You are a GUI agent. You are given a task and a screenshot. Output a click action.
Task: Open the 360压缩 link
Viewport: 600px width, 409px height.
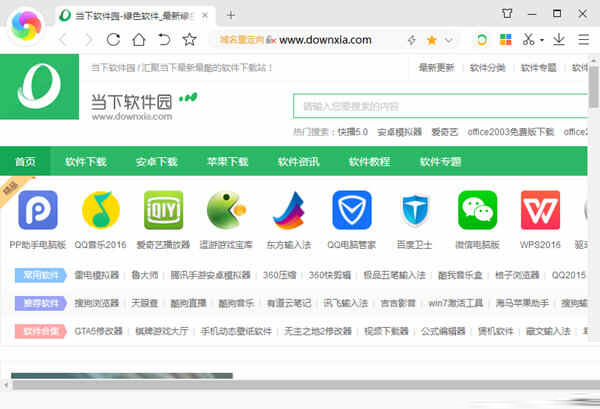pos(279,275)
